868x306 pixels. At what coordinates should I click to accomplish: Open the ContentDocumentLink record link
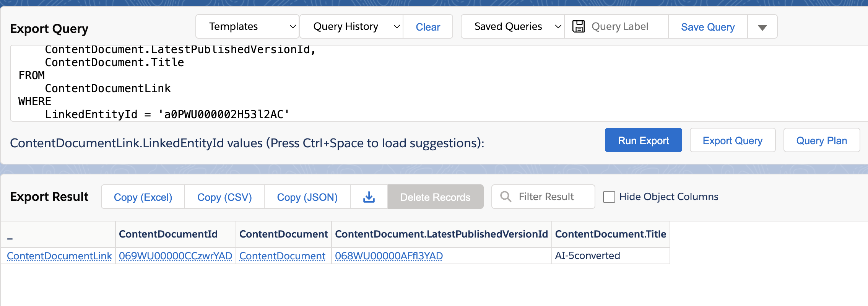(59, 256)
